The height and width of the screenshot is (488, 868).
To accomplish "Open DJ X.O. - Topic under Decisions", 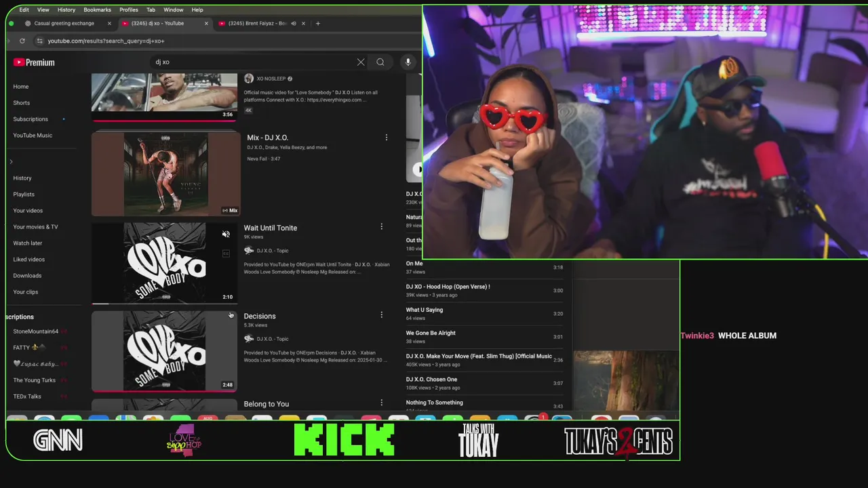I will click(273, 339).
